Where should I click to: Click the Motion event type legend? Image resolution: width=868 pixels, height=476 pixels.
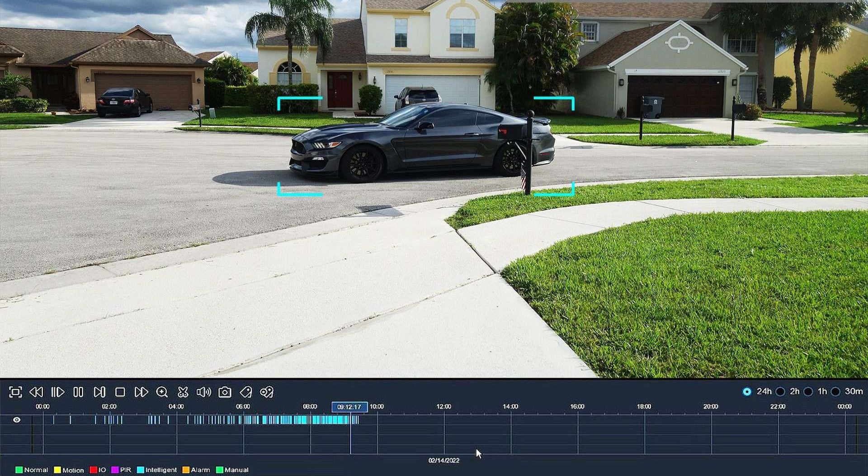[73, 470]
